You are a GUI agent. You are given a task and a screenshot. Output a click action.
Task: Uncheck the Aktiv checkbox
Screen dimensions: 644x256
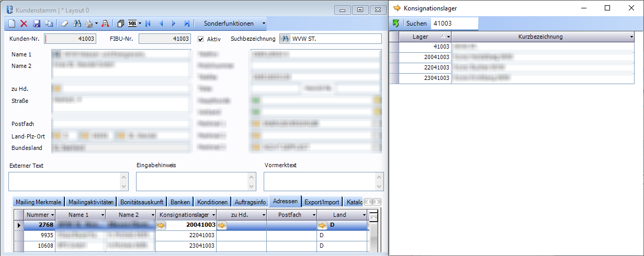click(201, 39)
